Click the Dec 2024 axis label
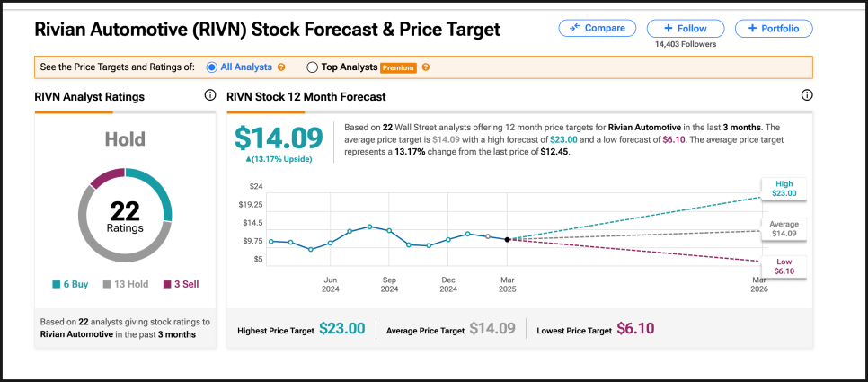Viewport: 868px width, 382px height. (x=448, y=285)
